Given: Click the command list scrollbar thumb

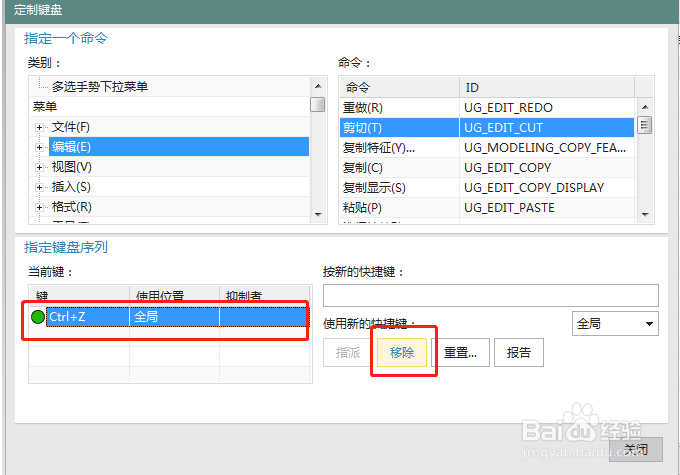Looking at the screenshot, I should 644,126.
